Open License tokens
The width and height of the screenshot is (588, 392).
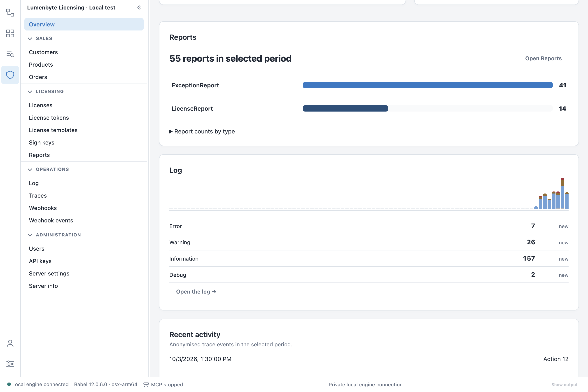[x=49, y=118]
